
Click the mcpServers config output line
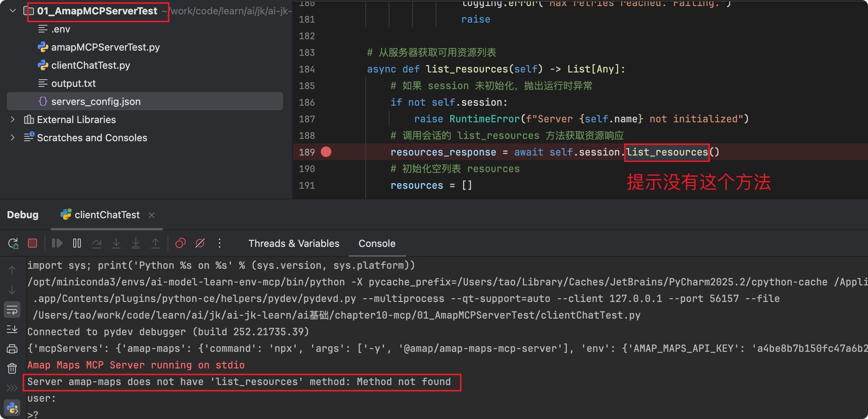point(448,348)
